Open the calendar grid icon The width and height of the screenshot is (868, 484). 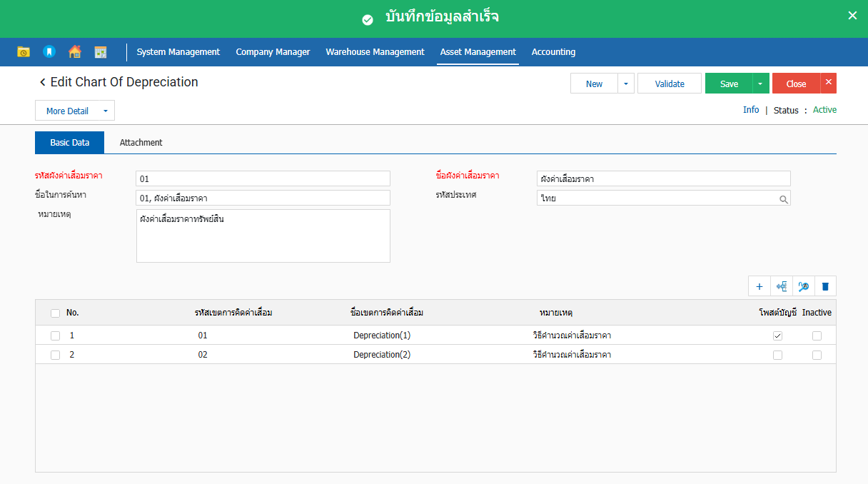(x=101, y=52)
